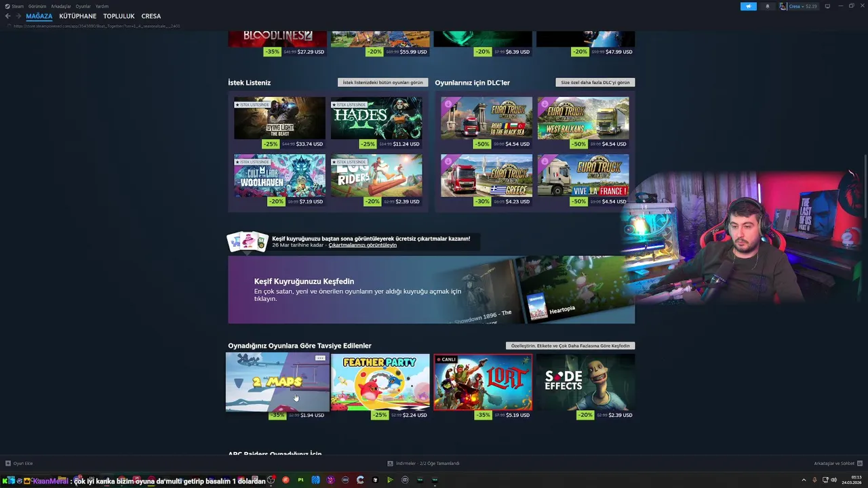The image size is (868, 488).
Task: Open the CRESA profile tab
Action: (x=151, y=16)
